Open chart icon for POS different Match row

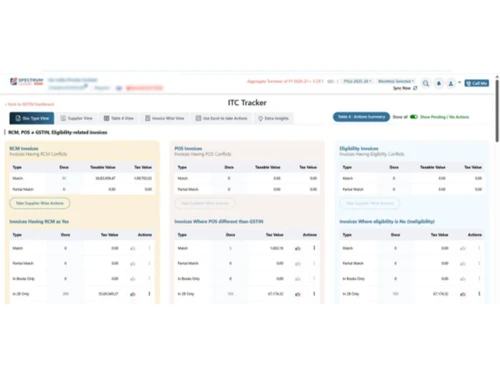coord(298,248)
